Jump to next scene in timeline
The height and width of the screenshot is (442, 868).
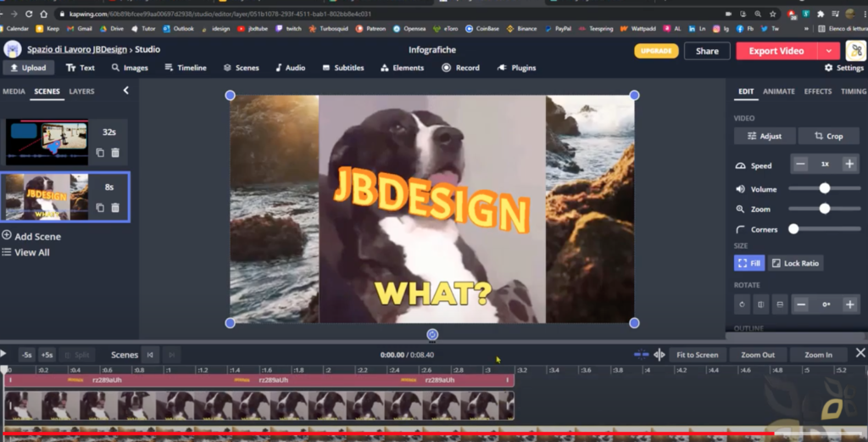click(x=171, y=355)
